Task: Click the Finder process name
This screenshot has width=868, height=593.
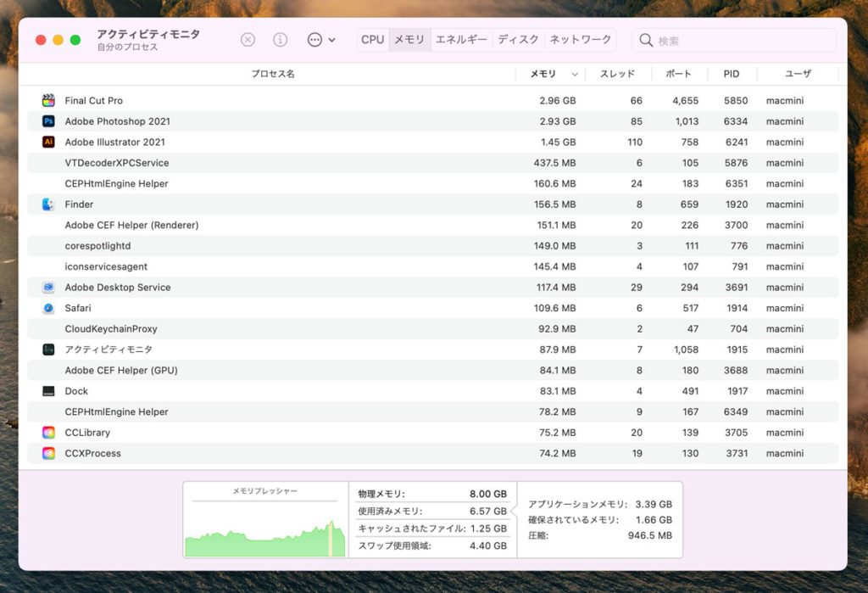Action: pos(79,204)
